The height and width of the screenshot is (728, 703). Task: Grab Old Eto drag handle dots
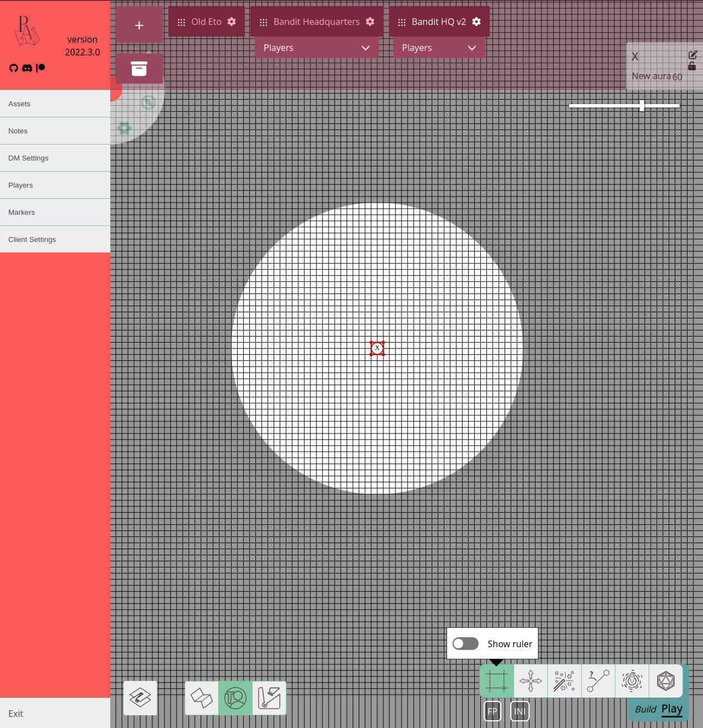pyautogui.click(x=181, y=22)
